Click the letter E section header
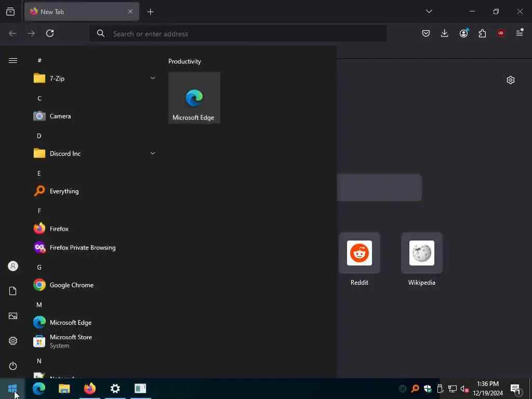Image resolution: width=532 pixels, height=399 pixels. (x=39, y=174)
